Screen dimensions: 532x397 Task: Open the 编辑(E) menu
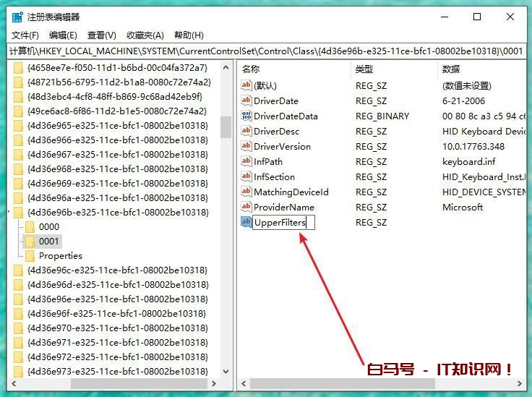click(63, 35)
